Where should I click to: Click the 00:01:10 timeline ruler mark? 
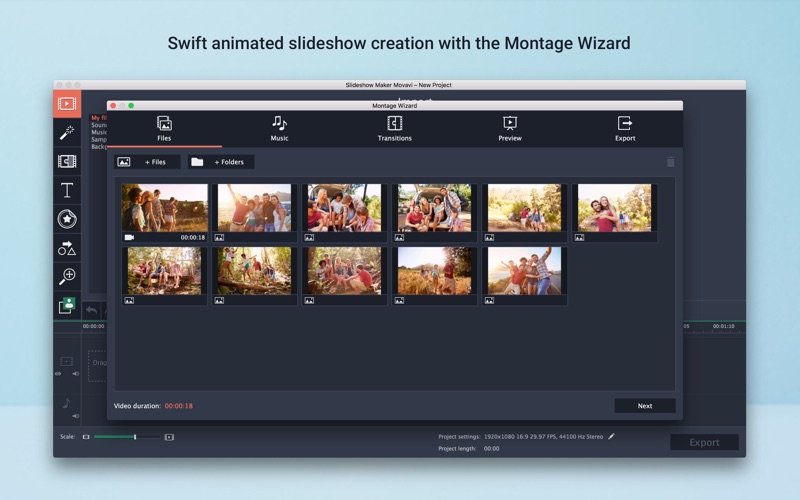click(723, 326)
